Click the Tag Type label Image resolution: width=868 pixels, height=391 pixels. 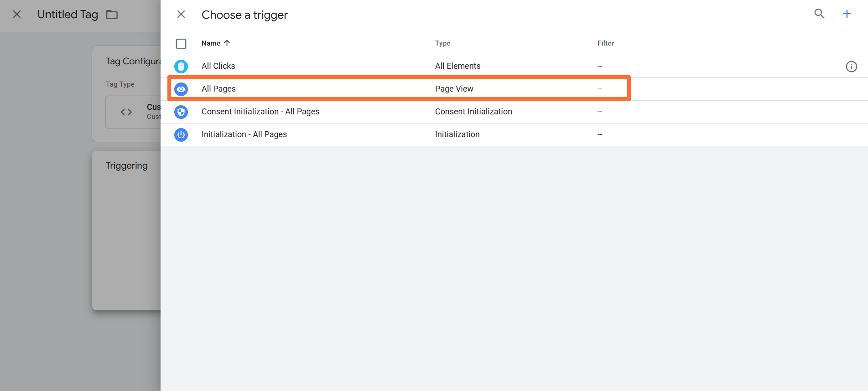tap(120, 84)
